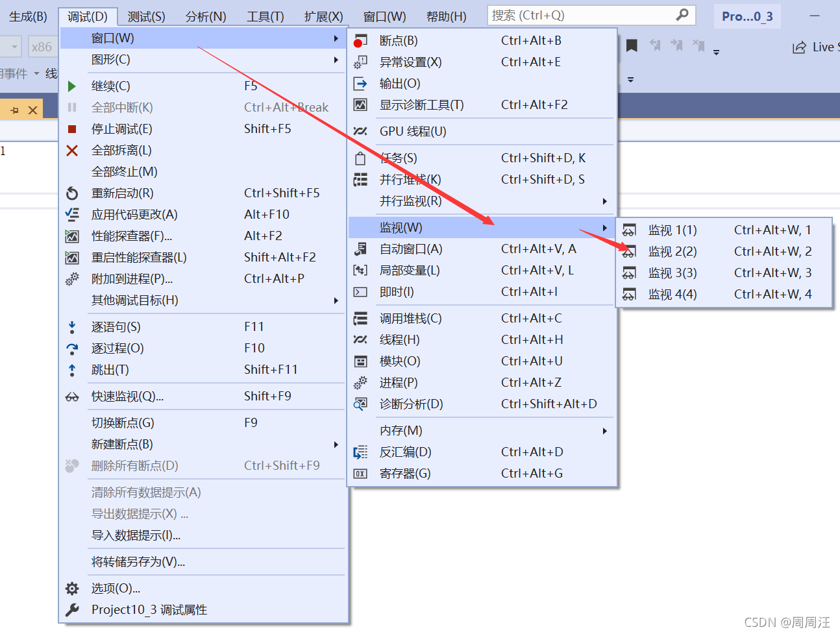Open the x86 platform dropdown
840x634 pixels.
(x=42, y=47)
